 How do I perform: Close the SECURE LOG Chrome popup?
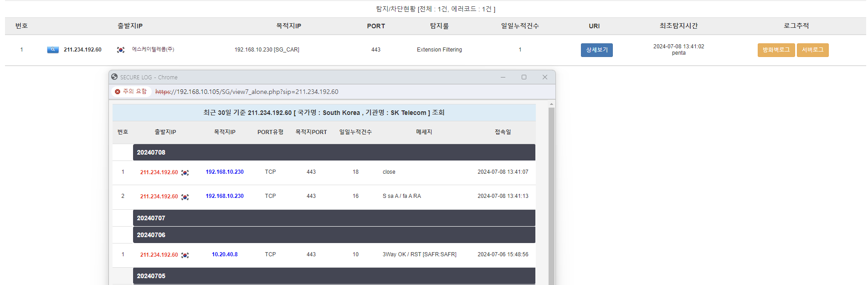coord(545,77)
